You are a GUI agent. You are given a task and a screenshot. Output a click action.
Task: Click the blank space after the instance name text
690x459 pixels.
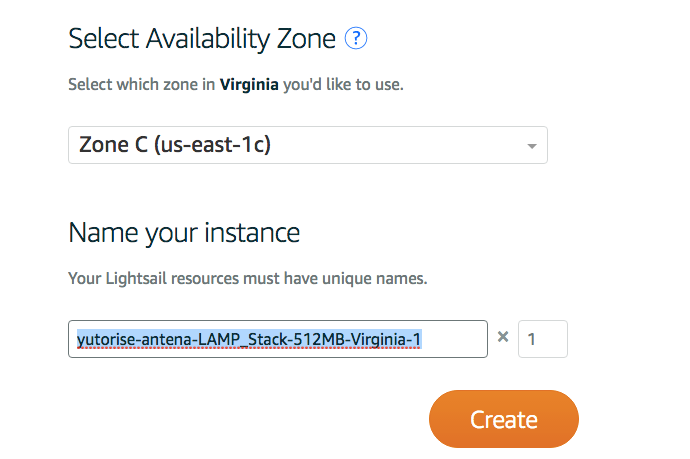point(455,339)
